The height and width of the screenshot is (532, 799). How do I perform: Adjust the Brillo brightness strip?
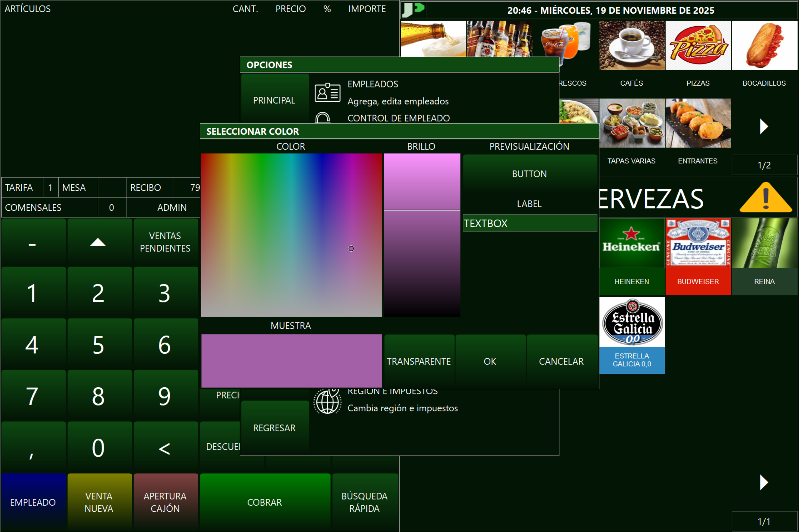click(x=422, y=238)
